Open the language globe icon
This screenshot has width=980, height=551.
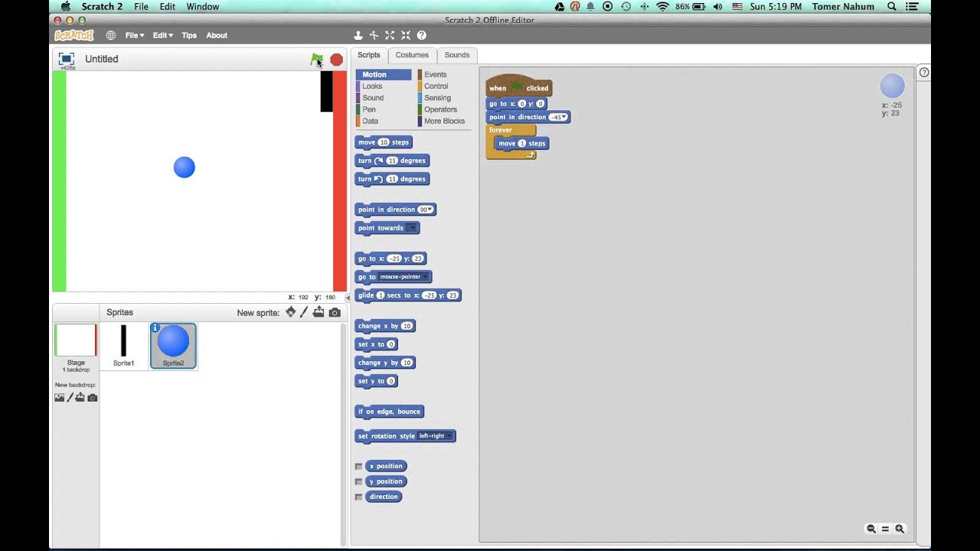[111, 35]
